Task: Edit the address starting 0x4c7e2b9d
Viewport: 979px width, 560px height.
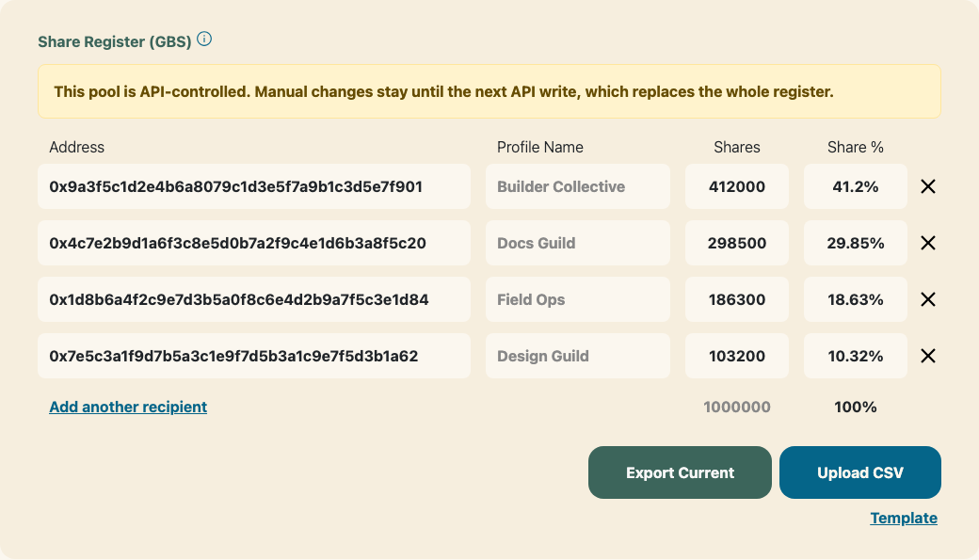Action: (x=254, y=243)
